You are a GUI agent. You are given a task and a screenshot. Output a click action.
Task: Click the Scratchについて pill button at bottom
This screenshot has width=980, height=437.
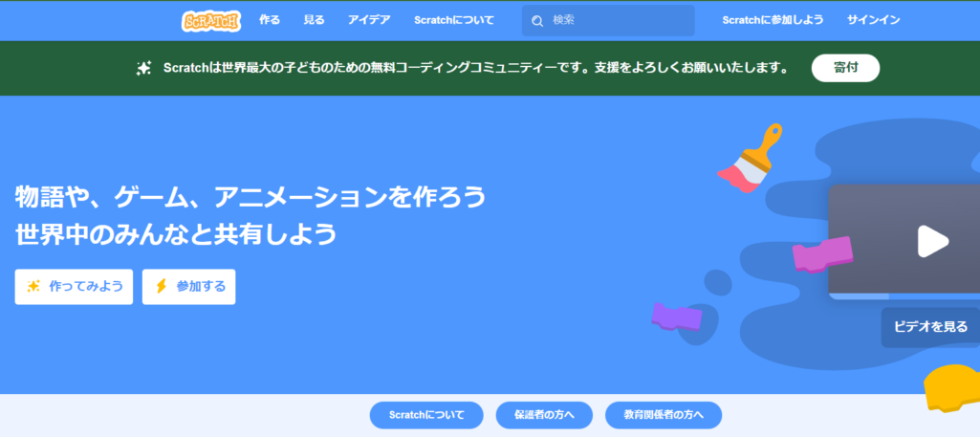pyautogui.click(x=426, y=415)
